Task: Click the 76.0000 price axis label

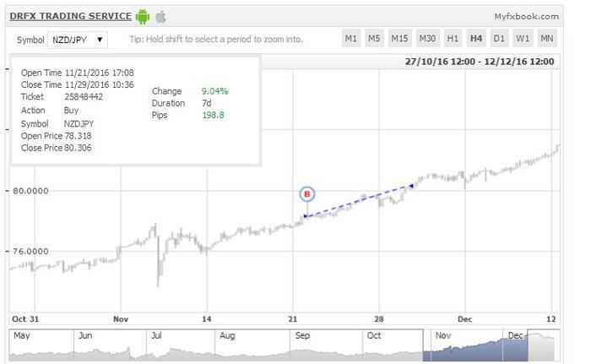Action: pos(30,251)
